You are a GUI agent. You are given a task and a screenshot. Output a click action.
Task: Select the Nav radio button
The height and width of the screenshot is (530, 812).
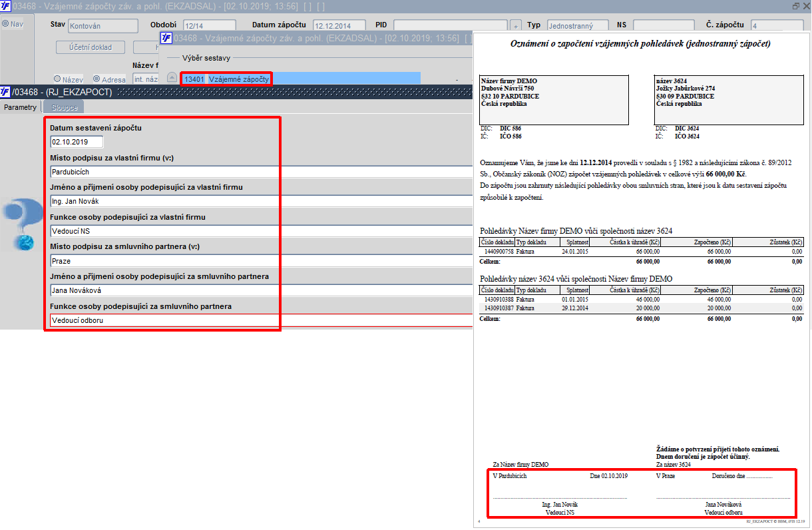(5, 24)
